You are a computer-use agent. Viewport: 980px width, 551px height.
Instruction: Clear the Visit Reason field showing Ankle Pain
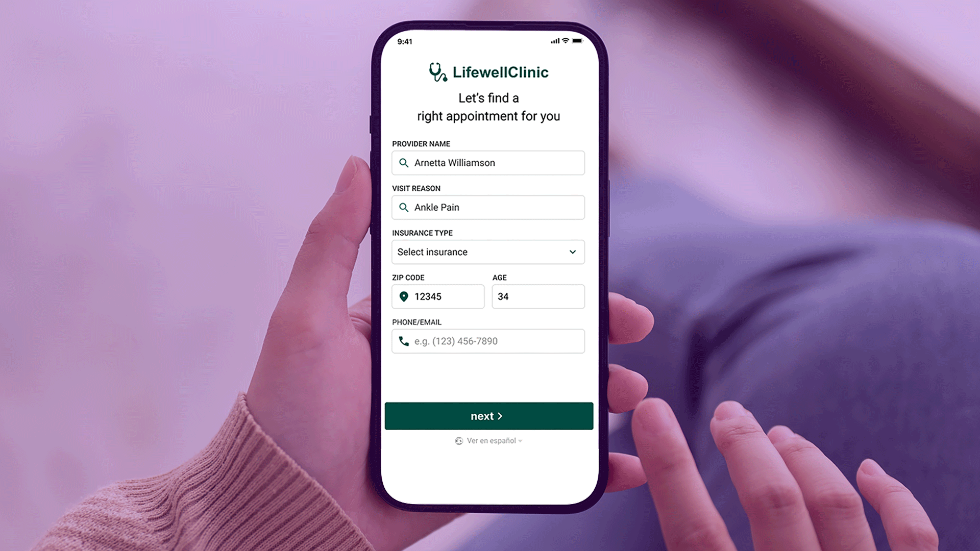coord(488,207)
